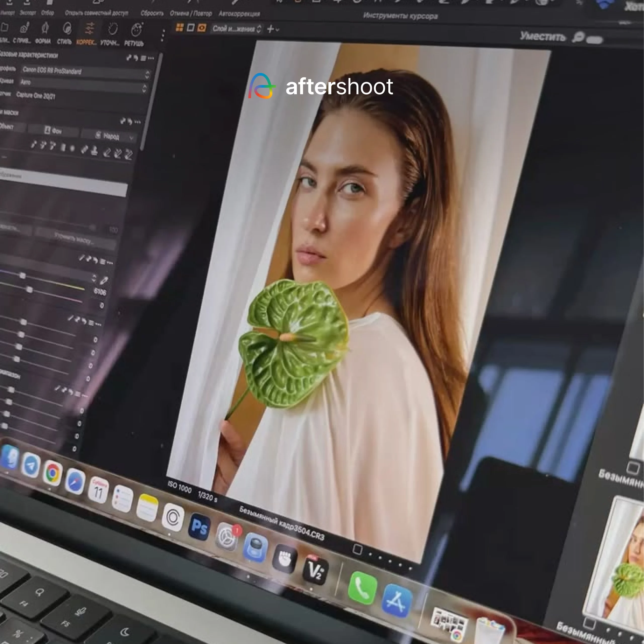The height and width of the screenshot is (644, 644).
Task: Click the magnifier zoom icon near Уместить
Action: [578, 37]
